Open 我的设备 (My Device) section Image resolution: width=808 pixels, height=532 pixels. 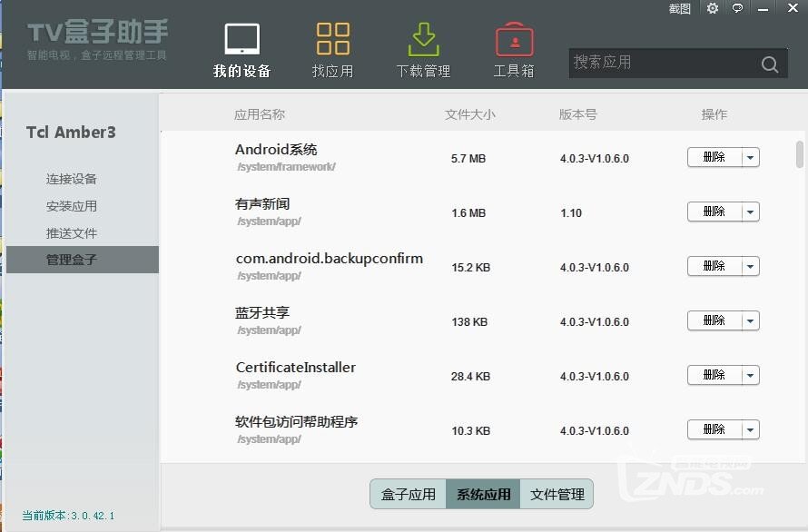pos(241,51)
